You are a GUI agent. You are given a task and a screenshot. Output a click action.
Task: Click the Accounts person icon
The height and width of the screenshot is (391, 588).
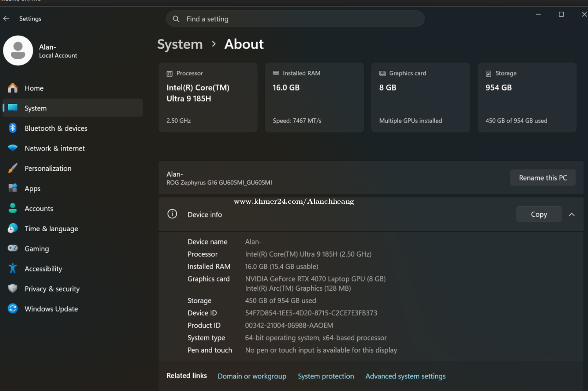13,208
